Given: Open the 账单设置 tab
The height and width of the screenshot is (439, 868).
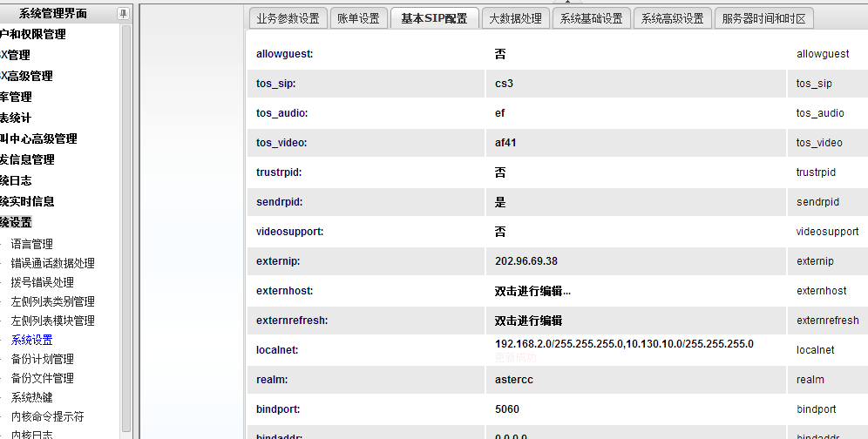Looking at the screenshot, I should click(358, 18).
